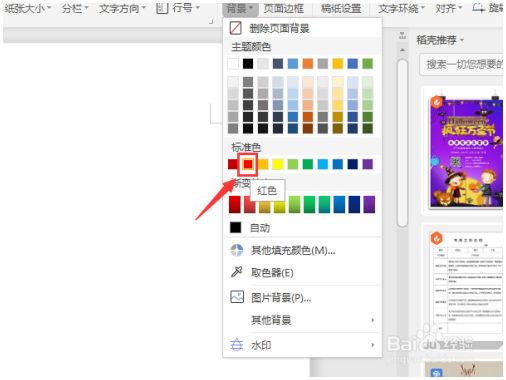Screen dimensions: 506x380
Task: Click the delete page background icon
Action: point(235,28)
